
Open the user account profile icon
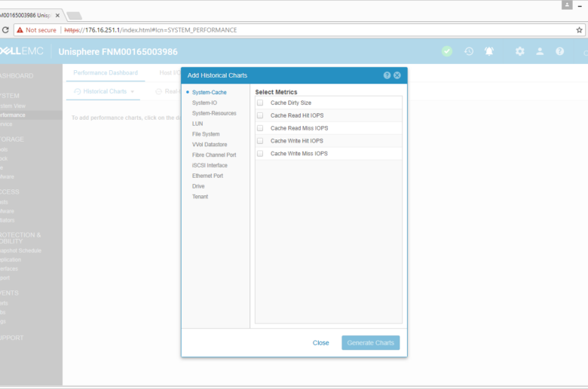[540, 51]
